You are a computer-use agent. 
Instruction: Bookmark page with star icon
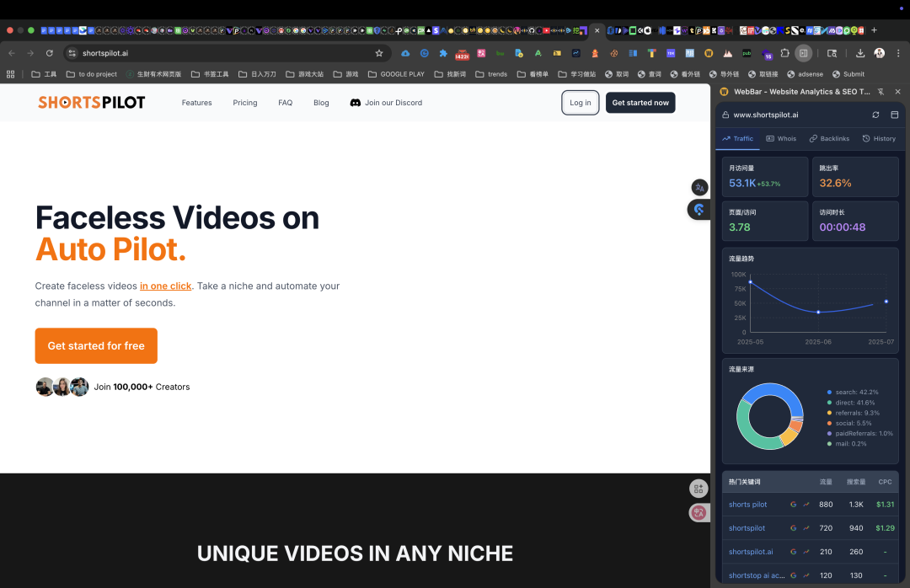point(379,53)
